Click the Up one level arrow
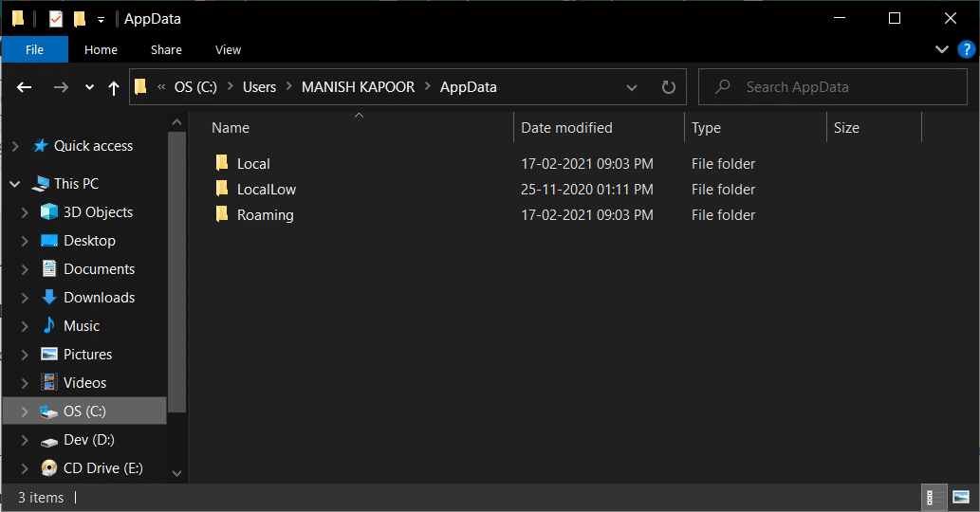 tap(114, 87)
